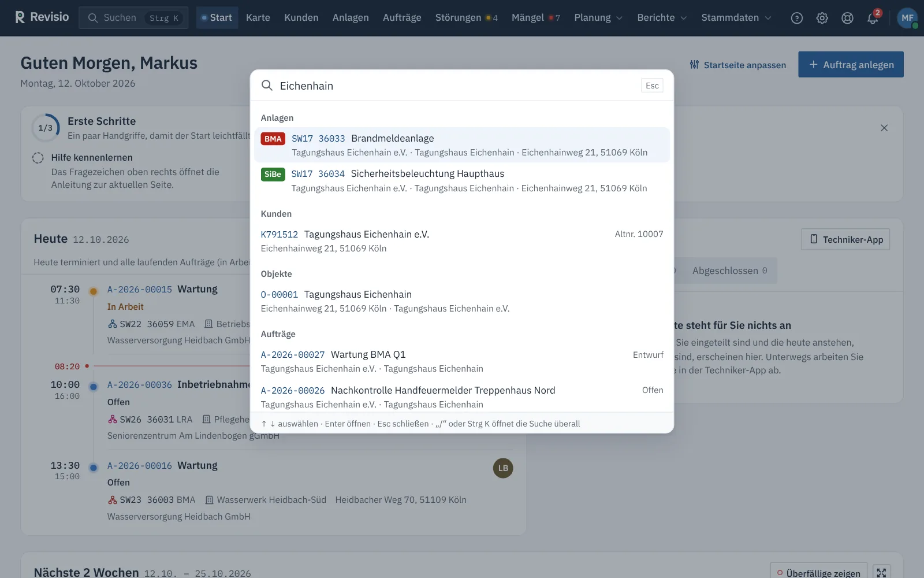The width and height of the screenshot is (924, 578).
Task: Open order A-2026-00015 Wartung
Action: (x=139, y=290)
